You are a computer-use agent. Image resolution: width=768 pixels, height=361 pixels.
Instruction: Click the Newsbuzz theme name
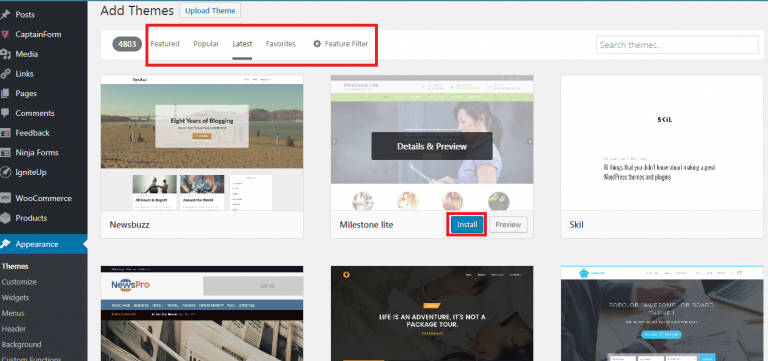(x=129, y=225)
